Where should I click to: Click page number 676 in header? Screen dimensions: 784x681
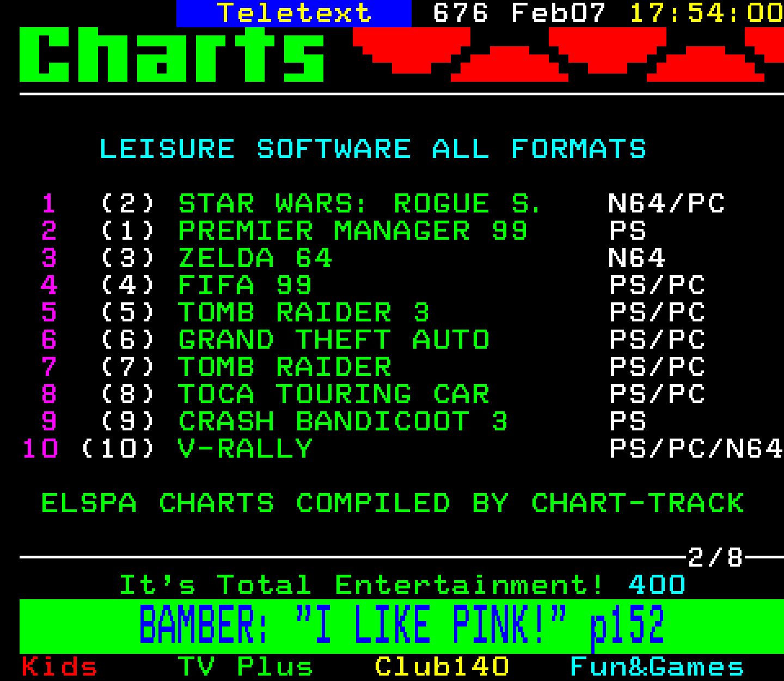(x=461, y=13)
